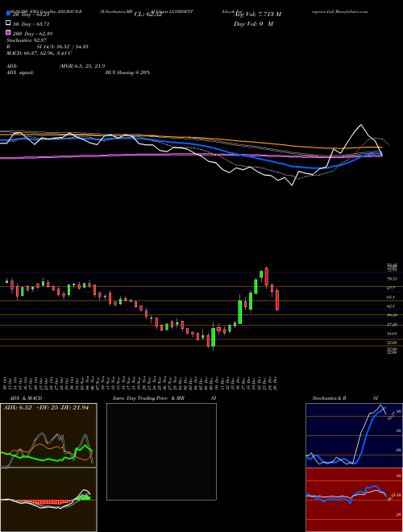Click the 67.7 price axis label
The height and width of the screenshot is (532, 403).
tap(391, 288)
